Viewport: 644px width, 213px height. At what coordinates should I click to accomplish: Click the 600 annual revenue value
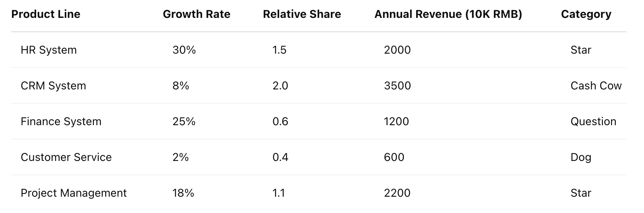[x=394, y=157]
